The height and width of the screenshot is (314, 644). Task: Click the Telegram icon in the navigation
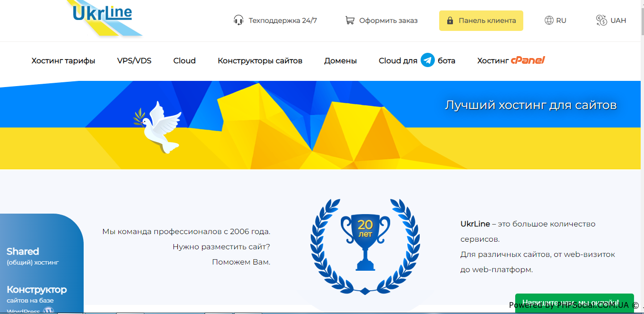click(x=428, y=60)
